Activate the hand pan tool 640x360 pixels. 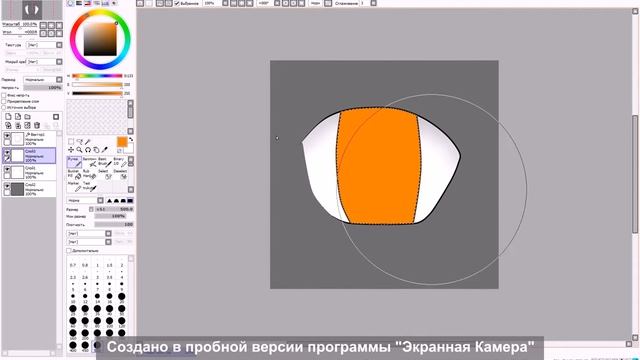tap(96, 150)
